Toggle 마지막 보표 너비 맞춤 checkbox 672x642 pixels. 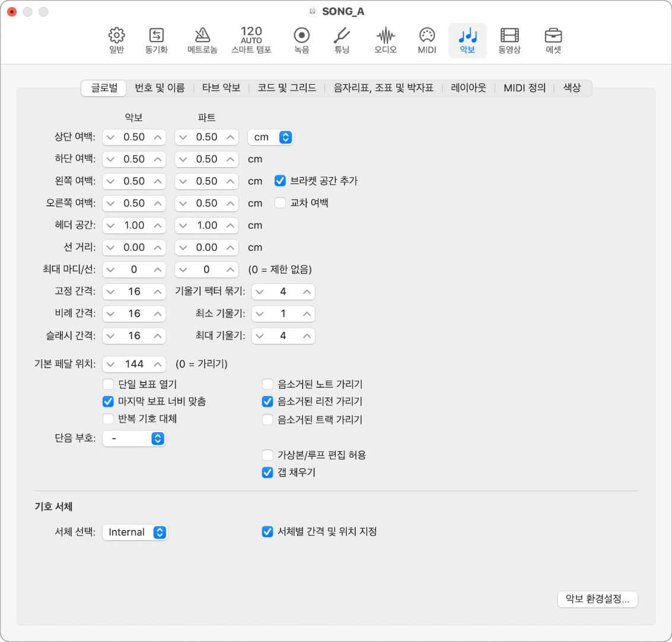108,401
